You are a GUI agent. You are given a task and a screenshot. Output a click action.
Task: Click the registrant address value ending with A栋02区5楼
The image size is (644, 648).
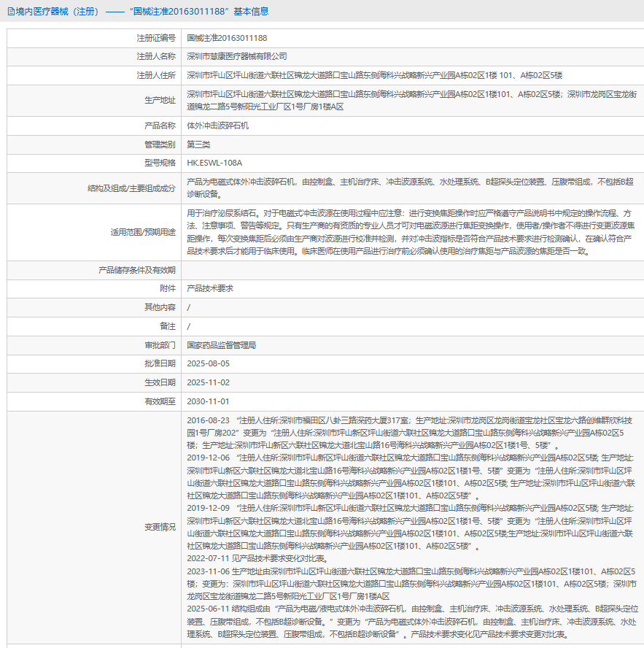tap(375, 76)
